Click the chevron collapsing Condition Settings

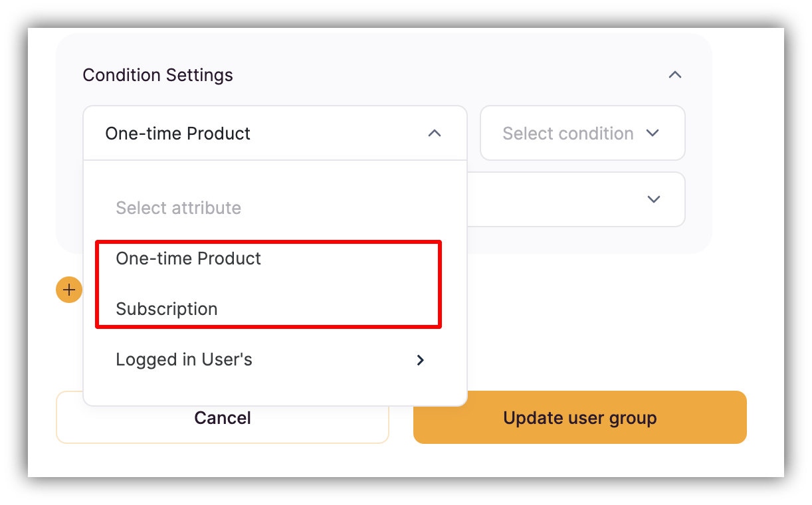pos(675,74)
